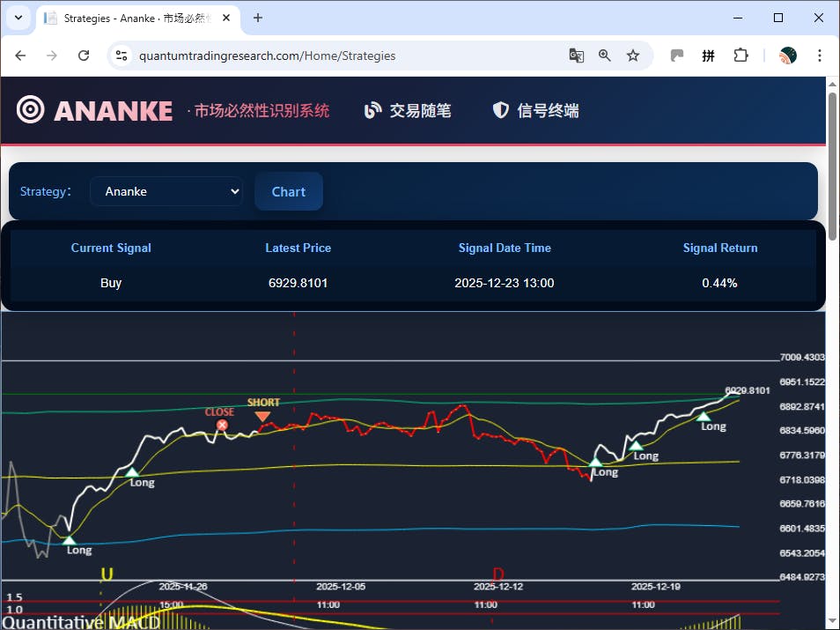Click the 信号终端 shield icon
The height and width of the screenshot is (630, 840).
click(x=500, y=110)
